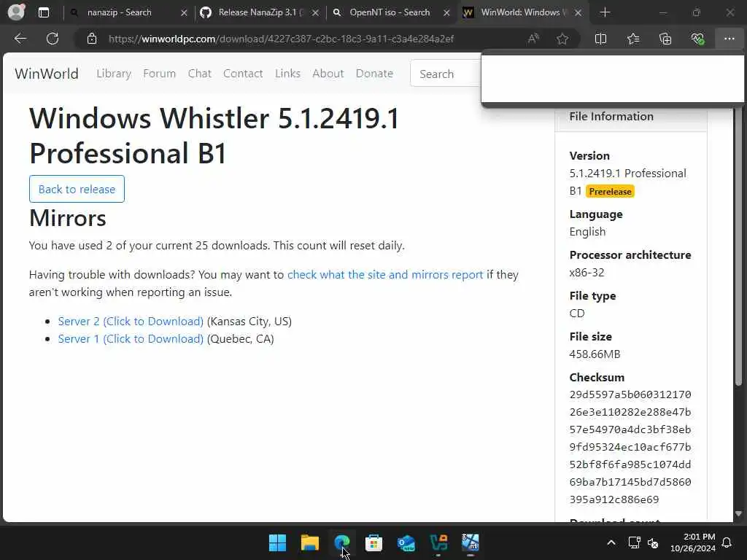View site information lock icon
Screen dimensions: 747x560
(x=92, y=39)
